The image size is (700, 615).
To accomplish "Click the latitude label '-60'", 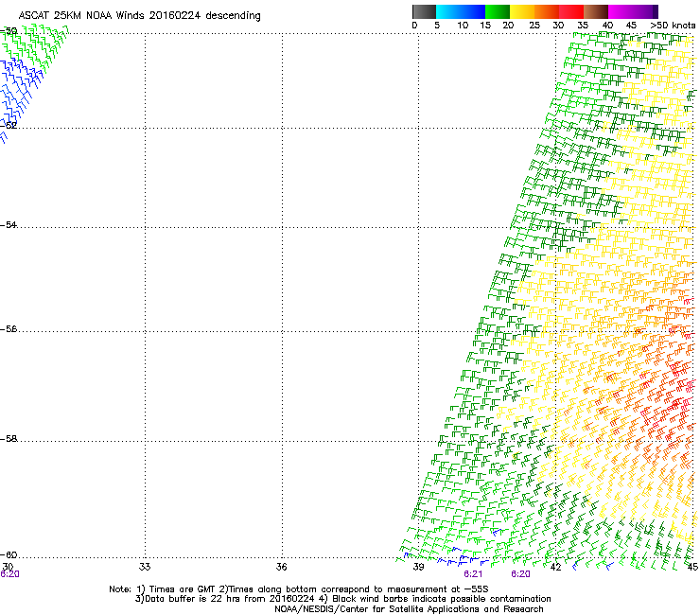I will [9, 555].
